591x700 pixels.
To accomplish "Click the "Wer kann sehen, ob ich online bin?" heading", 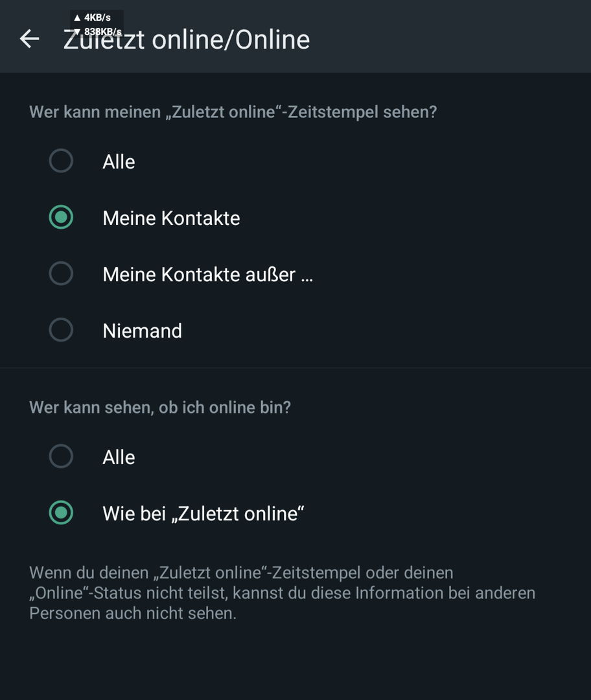I will point(160,407).
